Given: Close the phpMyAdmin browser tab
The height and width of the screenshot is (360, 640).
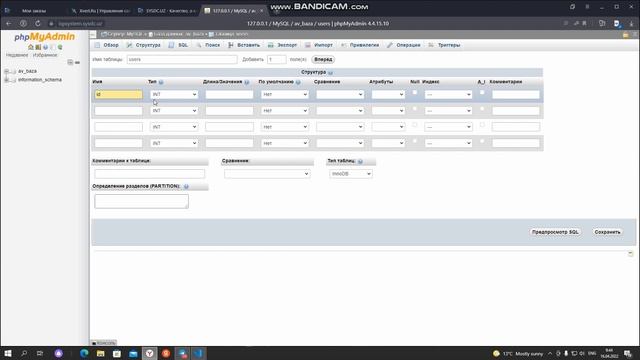Looking at the screenshot, I should pyautogui.click(x=262, y=11).
